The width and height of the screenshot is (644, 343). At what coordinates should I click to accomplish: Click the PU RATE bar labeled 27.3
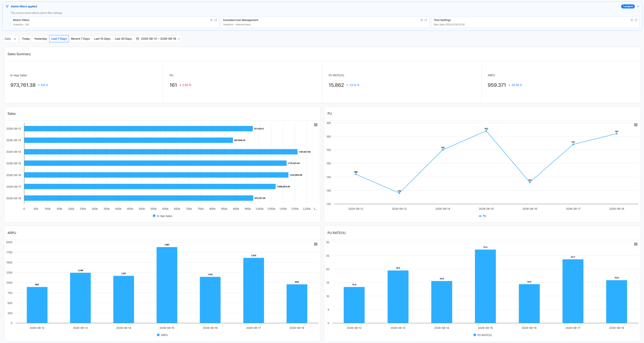pos(486,286)
